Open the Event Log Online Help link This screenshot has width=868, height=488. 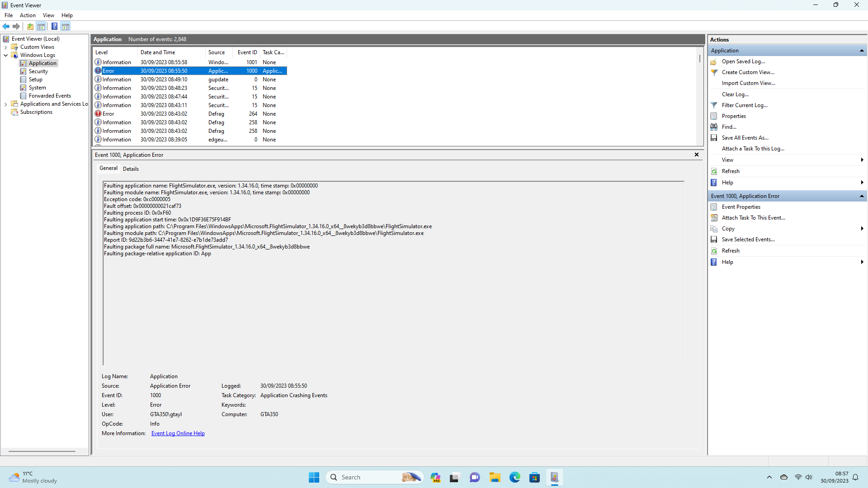(x=178, y=433)
